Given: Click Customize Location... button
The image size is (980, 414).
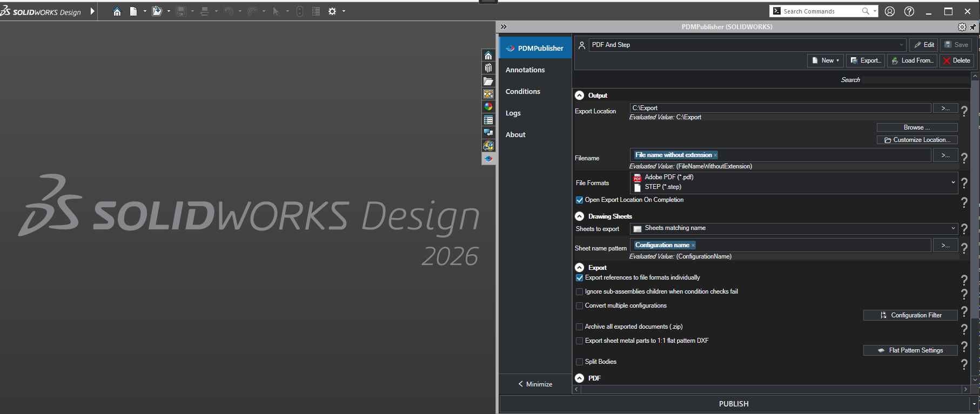Looking at the screenshot, I should (917, 140).
